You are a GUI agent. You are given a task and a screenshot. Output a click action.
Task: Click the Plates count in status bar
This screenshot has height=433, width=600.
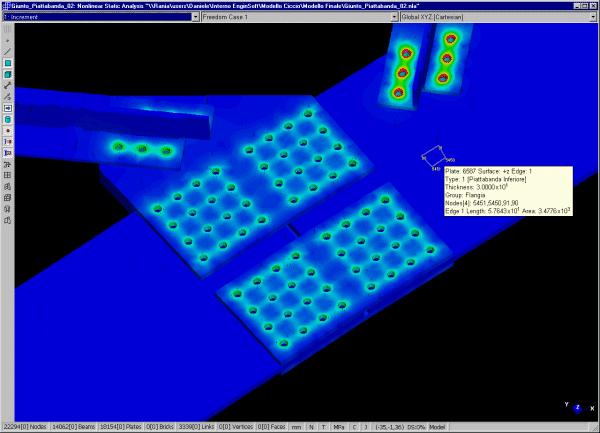pos(120,426)
